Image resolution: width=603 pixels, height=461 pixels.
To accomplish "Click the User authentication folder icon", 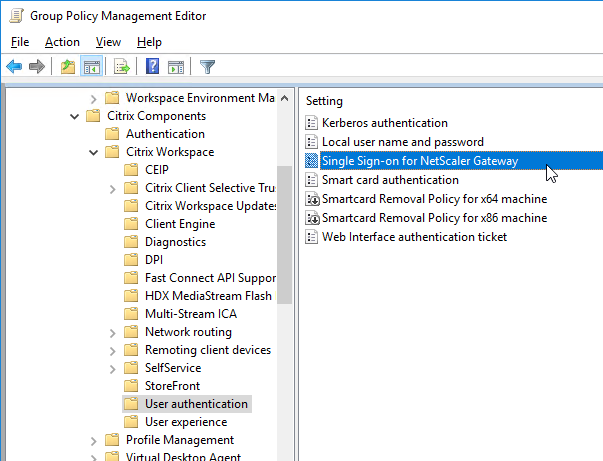I will [x=131, y=404].
